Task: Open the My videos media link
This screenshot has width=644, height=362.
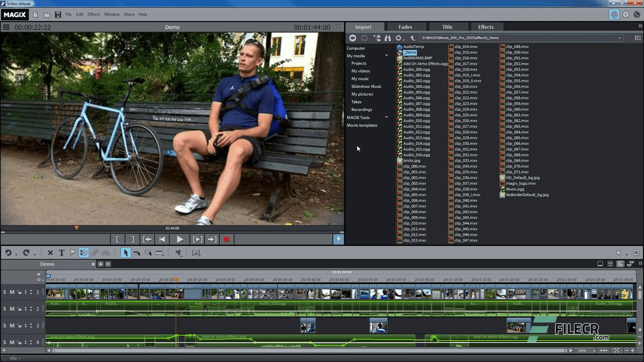Action: pos(360,71)
